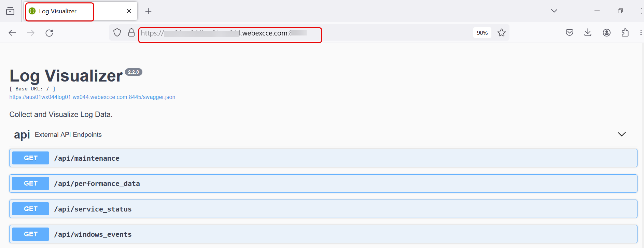Open Firefox View workspace icon

click(10, 11)
